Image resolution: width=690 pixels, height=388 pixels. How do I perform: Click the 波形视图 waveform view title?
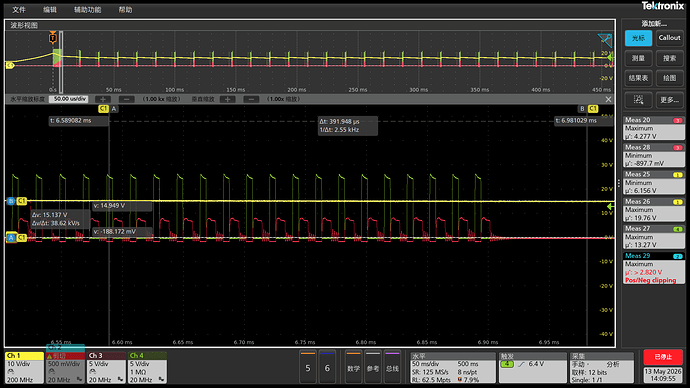click(24, 26)
